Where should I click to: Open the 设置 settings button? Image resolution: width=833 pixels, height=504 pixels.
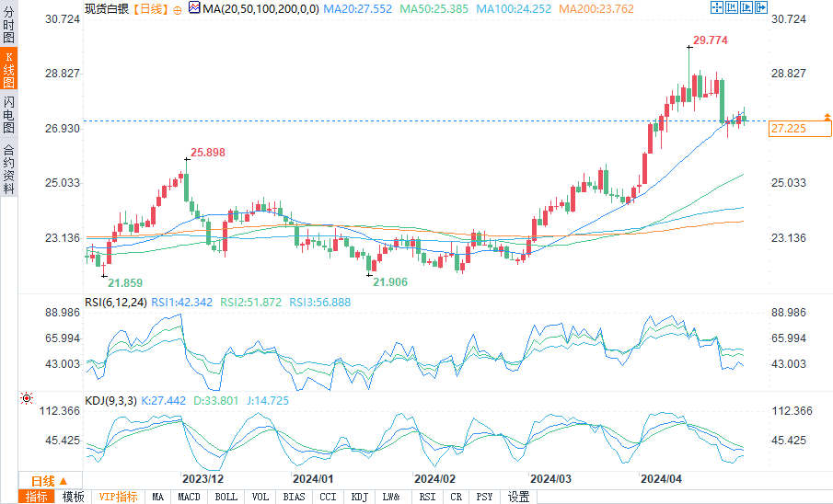point(518,497)
